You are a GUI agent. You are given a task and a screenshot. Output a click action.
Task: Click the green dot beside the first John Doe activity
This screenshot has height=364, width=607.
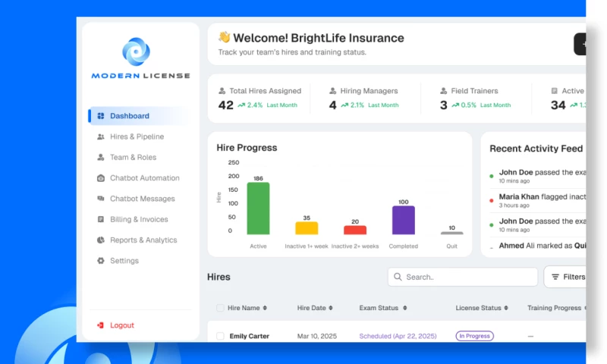491,176
